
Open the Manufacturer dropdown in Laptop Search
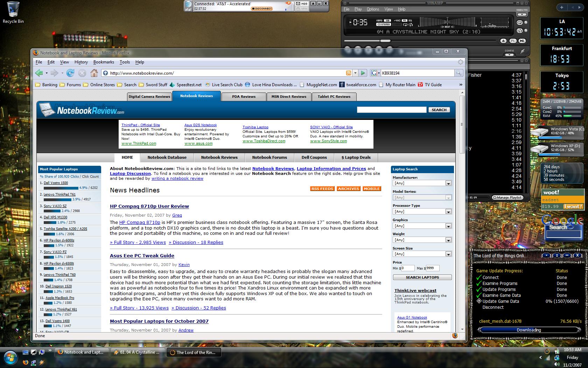422,183
